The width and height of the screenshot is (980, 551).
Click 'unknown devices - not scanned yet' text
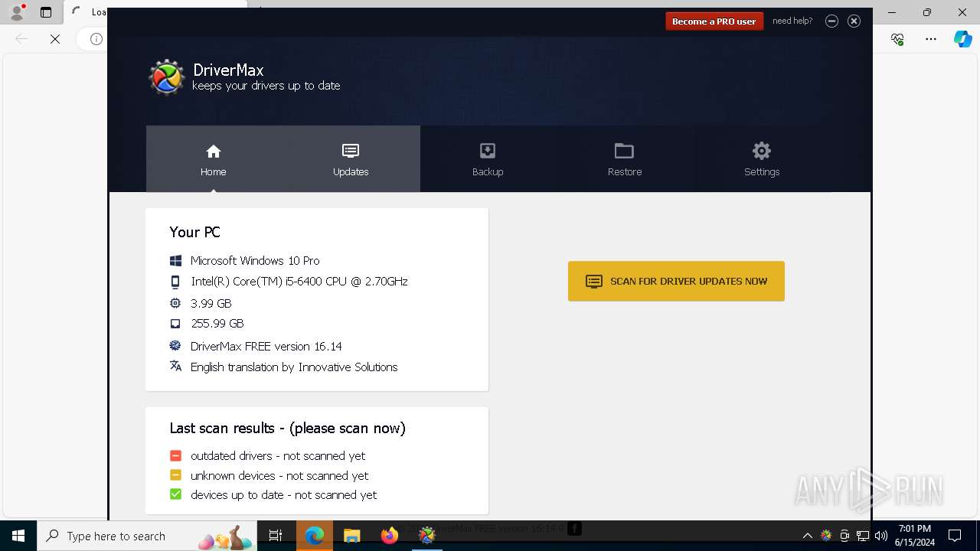279,475
